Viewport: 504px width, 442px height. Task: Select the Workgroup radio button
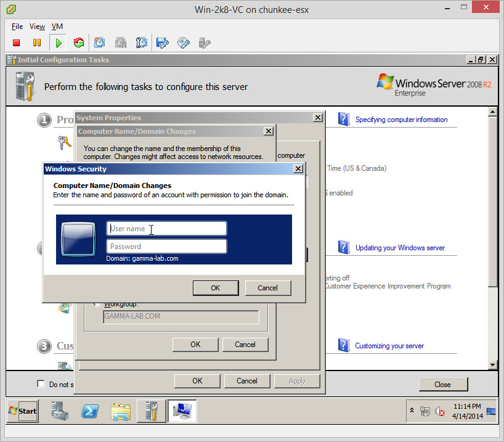point(97,304)
